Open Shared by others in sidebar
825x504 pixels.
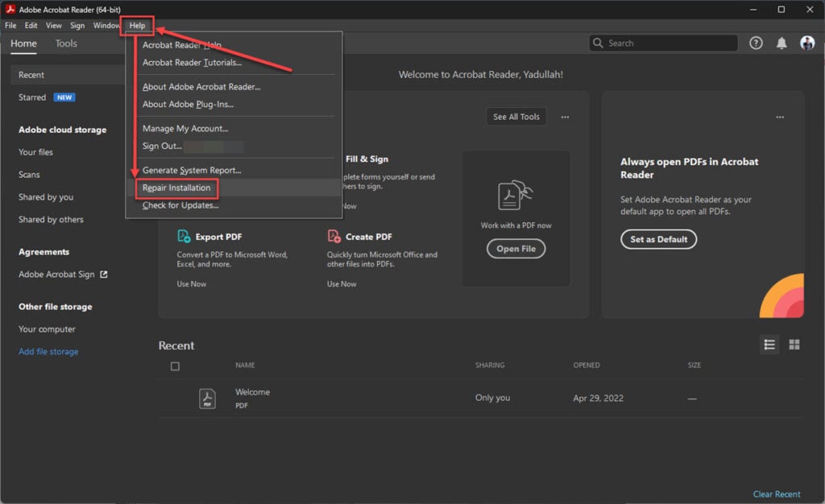[51, 220]
